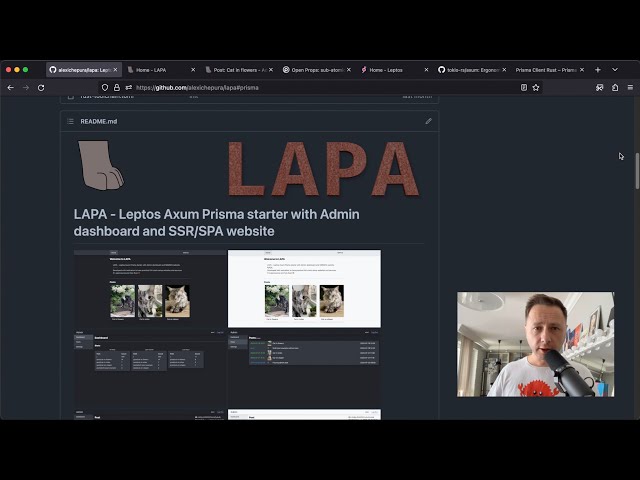Edit README.md with the pencil icon
This screenshot has width=640, height=480.
tap(428, 121)
